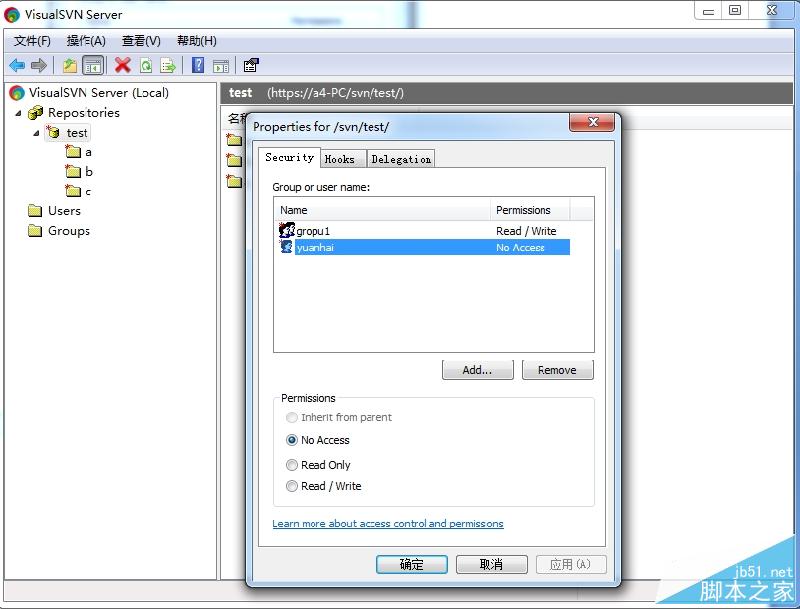
Task: Select the No Access radio button
Action: point(292,440)
